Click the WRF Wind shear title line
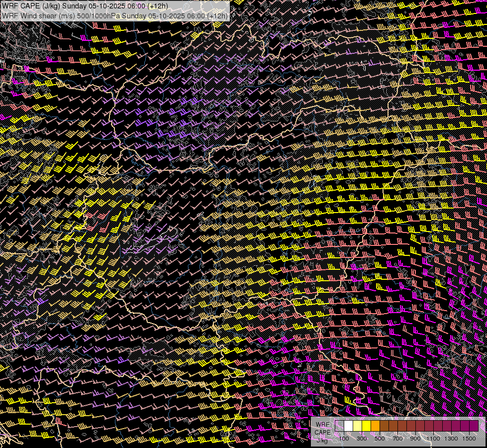487x448 pixels. coord(114,15)
